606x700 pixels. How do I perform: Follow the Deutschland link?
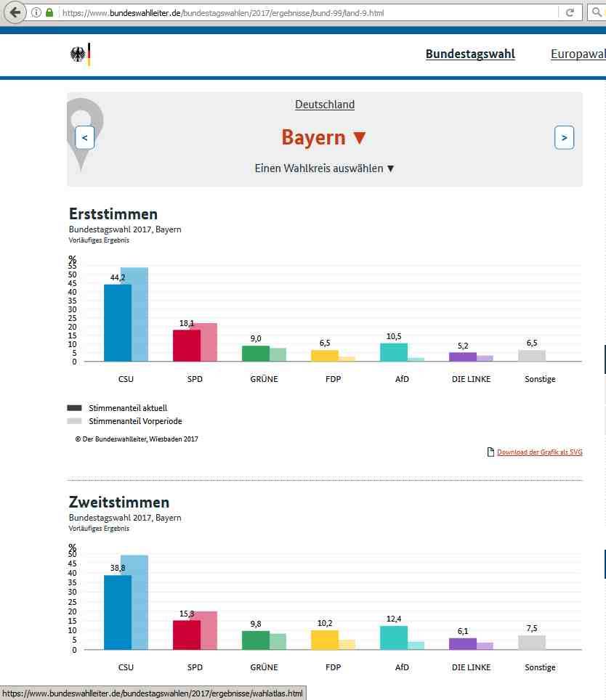[325, 105]
